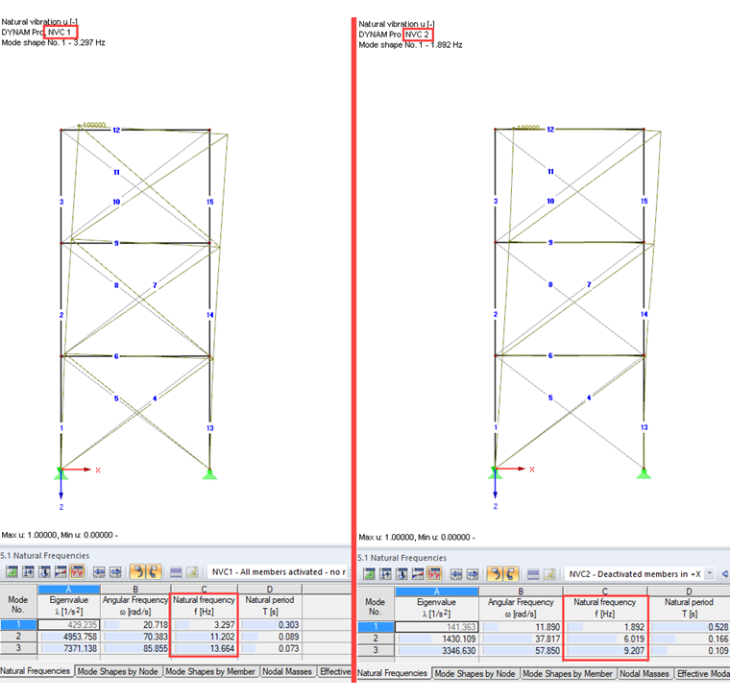Screen dimensions: 730x700
Task: Select natural period cell 0.528
Action: click(x=689, y=627)
